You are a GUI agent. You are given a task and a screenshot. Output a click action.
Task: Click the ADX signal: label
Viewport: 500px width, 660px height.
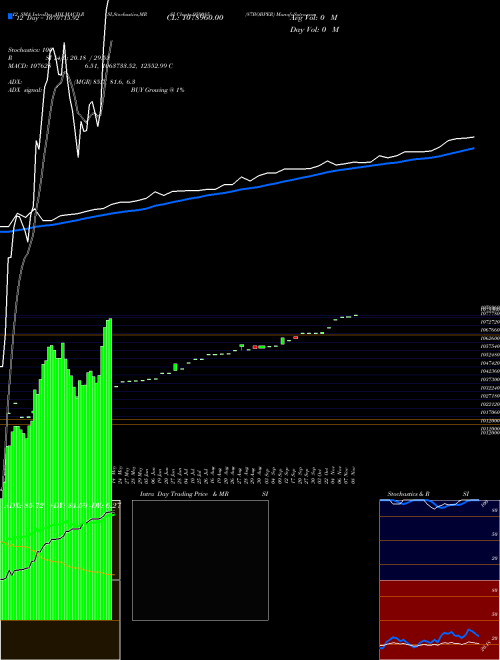coord(25,90)
